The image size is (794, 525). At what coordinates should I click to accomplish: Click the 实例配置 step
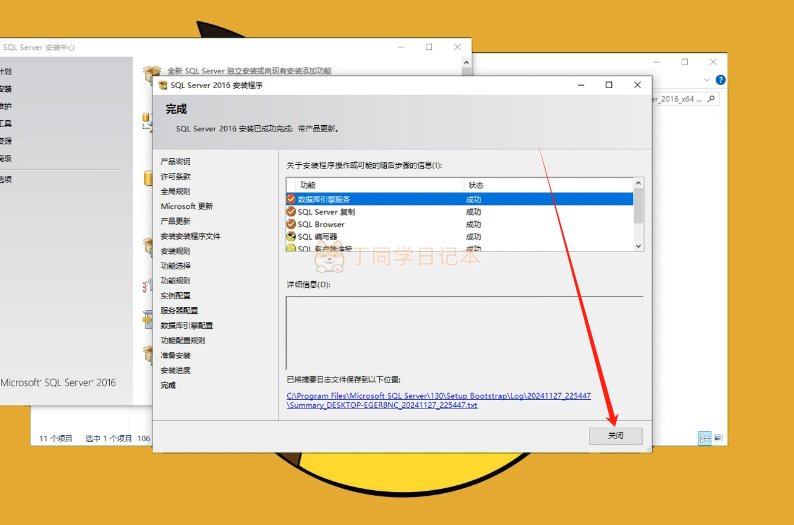[x=175, y=296]
